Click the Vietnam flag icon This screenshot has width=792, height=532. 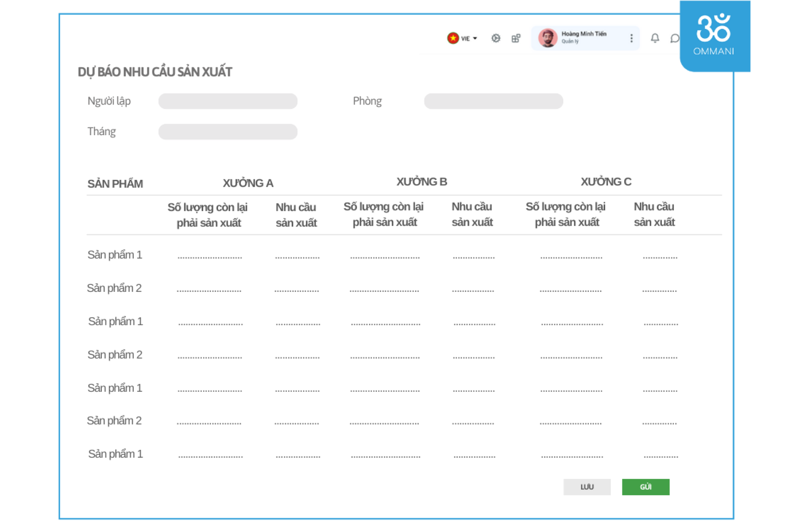[x=453, y=38]
